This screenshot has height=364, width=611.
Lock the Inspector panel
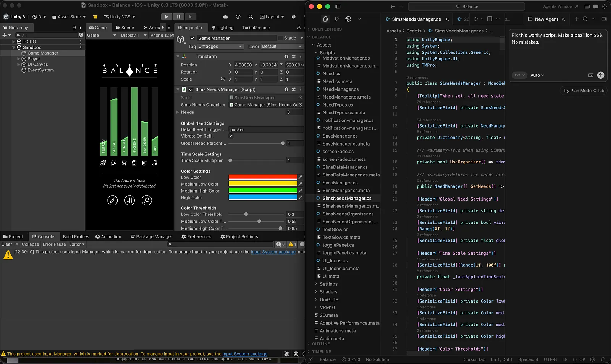click(299, 28)
